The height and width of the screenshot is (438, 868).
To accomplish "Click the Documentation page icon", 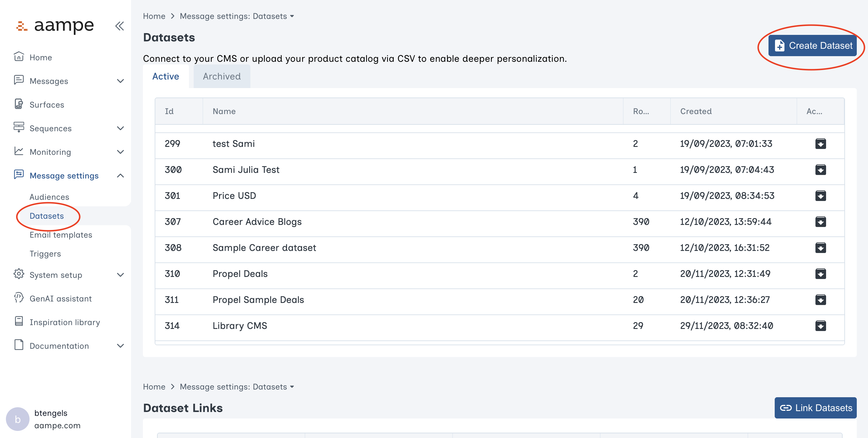I will 19,345.
